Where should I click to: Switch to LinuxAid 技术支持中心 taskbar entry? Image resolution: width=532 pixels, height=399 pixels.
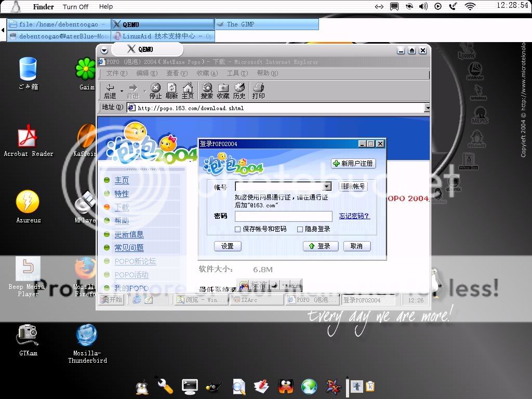[x=163, y=36]
